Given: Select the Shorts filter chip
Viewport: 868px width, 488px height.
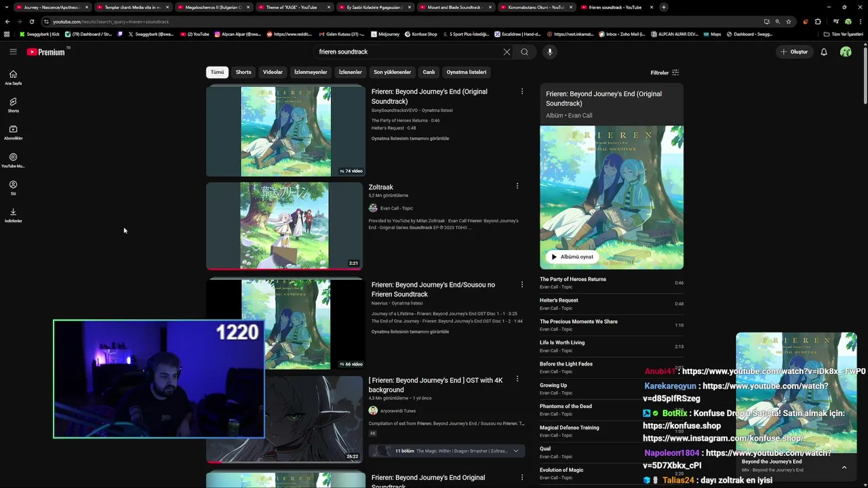Looking at the screenshot, I should tap(243, 72).
